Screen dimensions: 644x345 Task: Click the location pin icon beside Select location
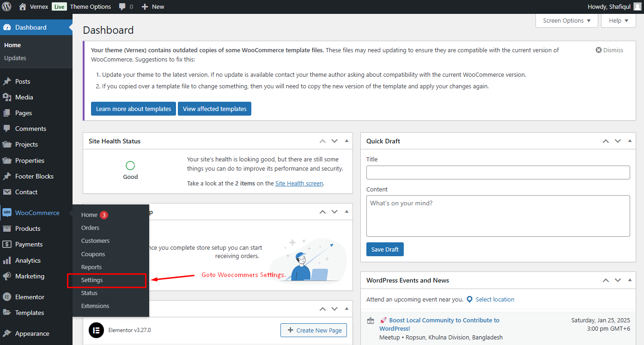click(470, 299)
